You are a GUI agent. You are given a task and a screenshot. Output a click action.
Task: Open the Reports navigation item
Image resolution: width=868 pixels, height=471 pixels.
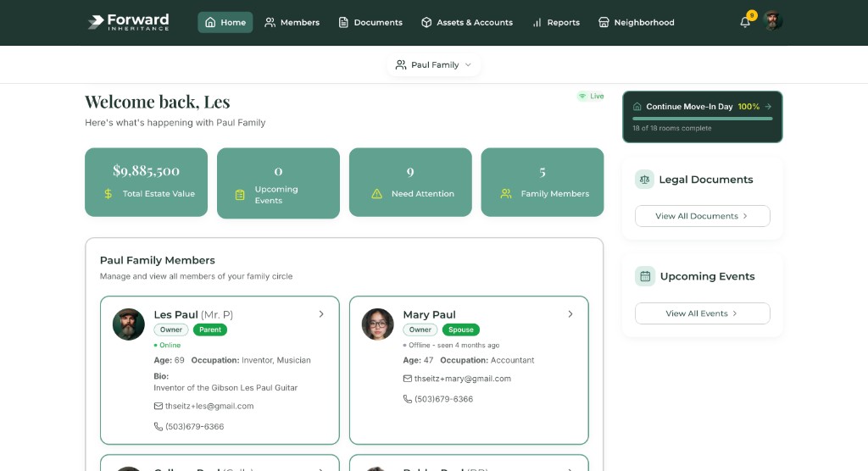(555, 22)
